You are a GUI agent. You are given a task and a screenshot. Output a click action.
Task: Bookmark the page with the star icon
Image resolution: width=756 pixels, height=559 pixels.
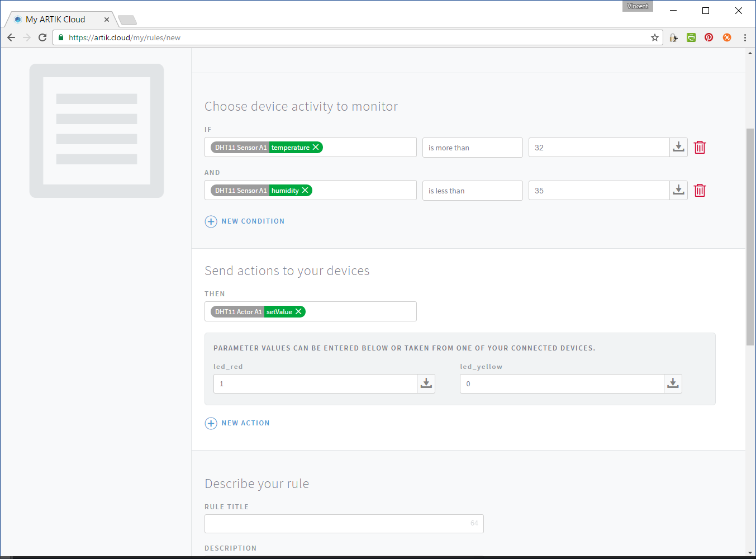tap(654, 37)
